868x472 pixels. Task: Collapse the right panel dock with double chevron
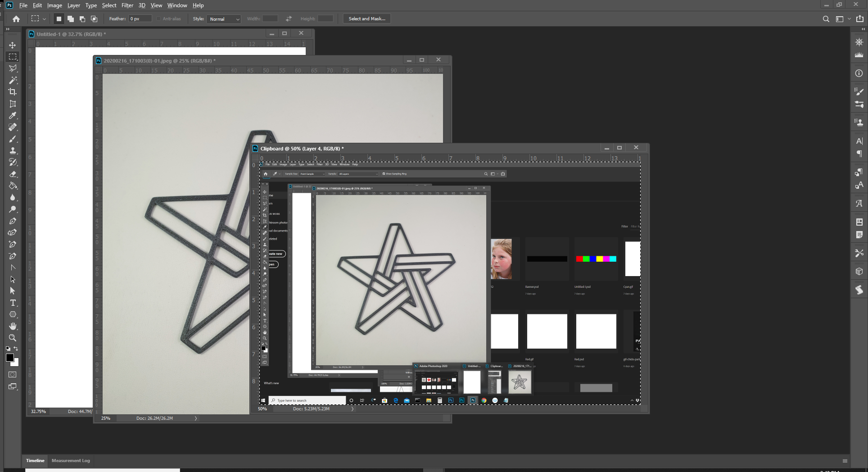[x=863, y=28]
